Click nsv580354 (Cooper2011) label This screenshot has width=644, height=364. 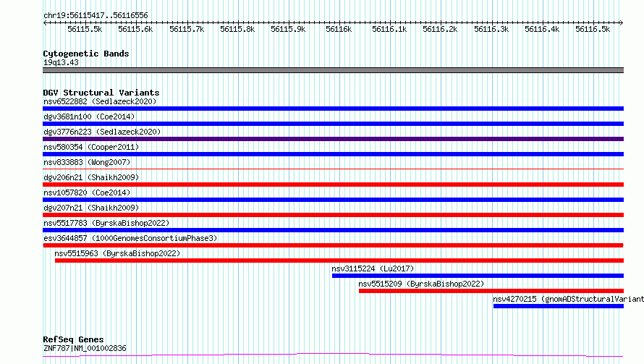tap(91, 147)
